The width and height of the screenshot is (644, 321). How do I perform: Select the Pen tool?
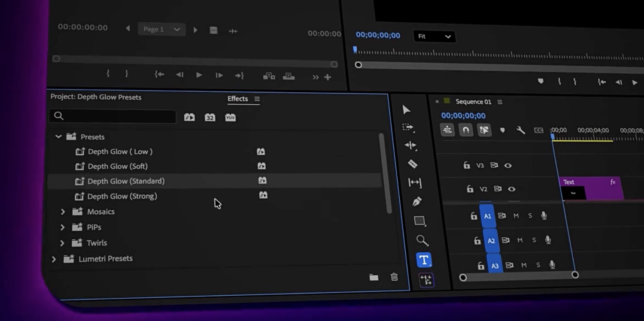click(416, 201)
